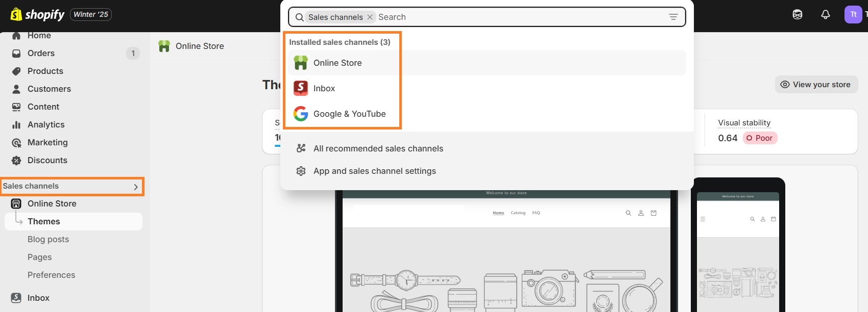The image size is (868, 312).
Task: Click the Online Store green icon in results
Action: [x=301, y=63]
